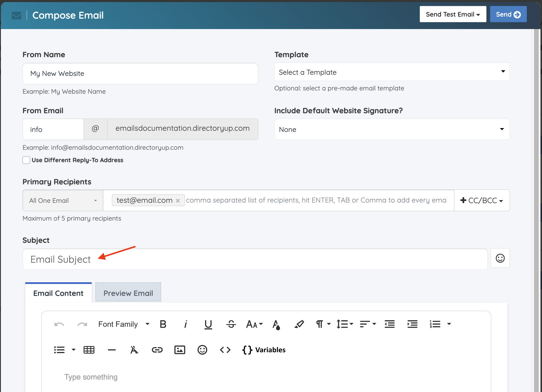Open the All One Email dropdown
The width and height of the screenshot is (542, 392).
[63, 200]
